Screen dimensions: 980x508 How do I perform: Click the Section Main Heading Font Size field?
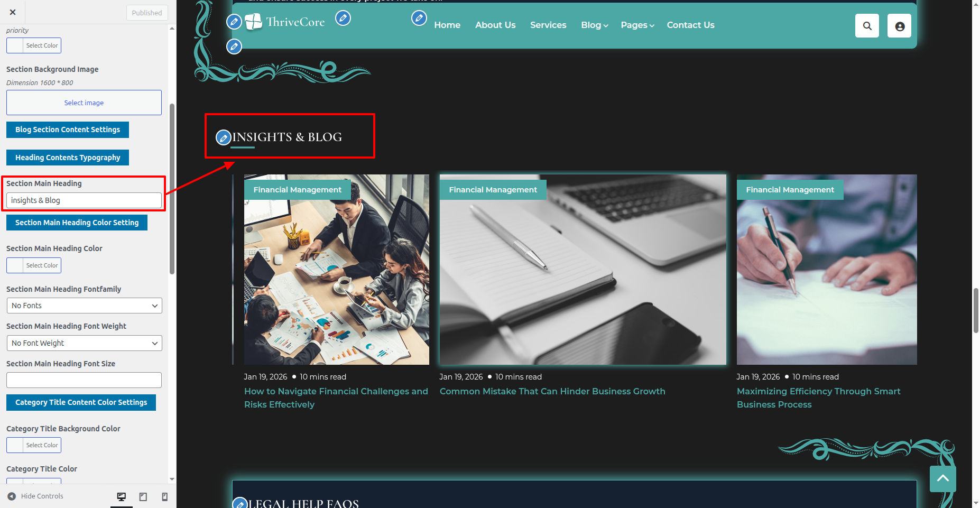coord(84,380)
